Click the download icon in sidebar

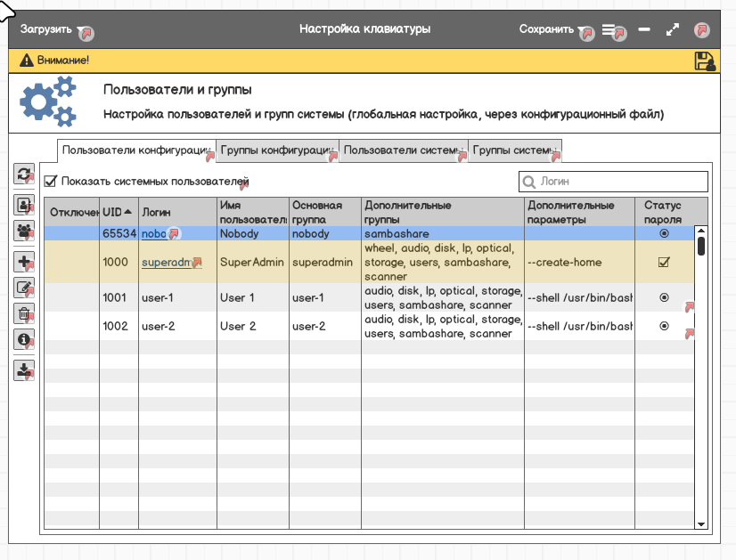[x=24, y=369]
